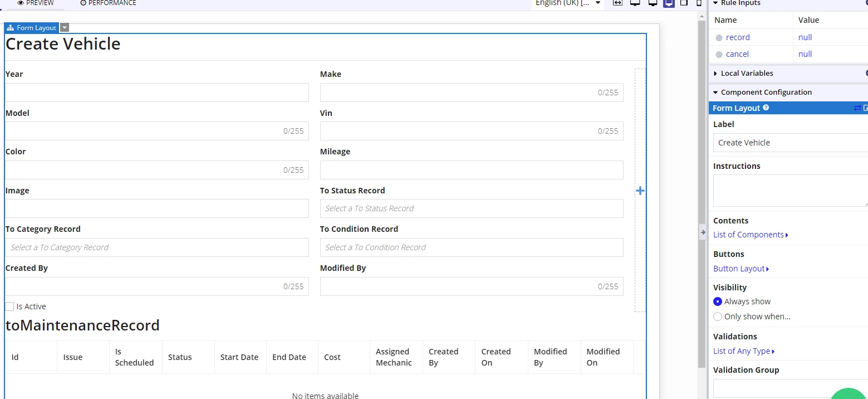Click into the Instructions text area
The height and width of the screenshot is (399, 868).
point(791,191)
